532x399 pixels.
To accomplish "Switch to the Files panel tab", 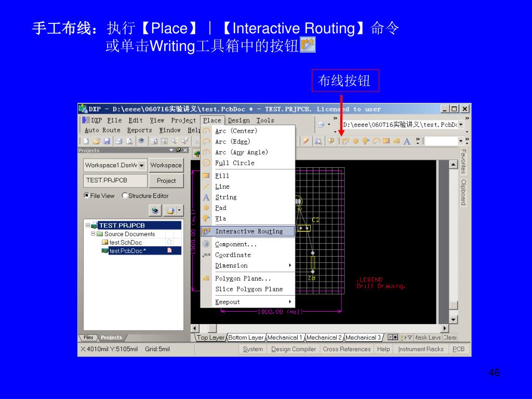I will [x=88, y=338].
